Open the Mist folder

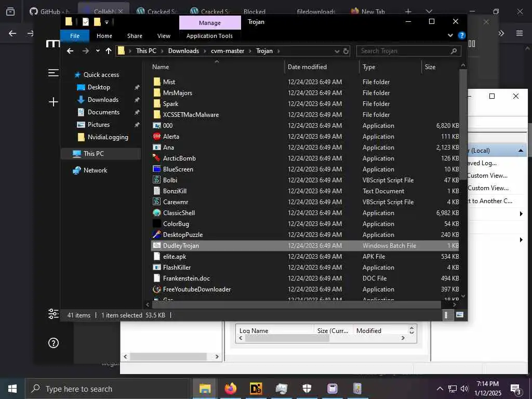coord(169,82)
